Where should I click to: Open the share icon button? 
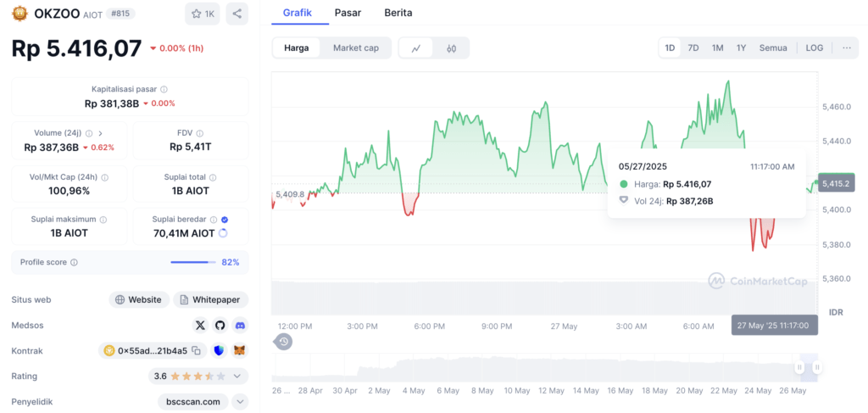click(237, 14)
